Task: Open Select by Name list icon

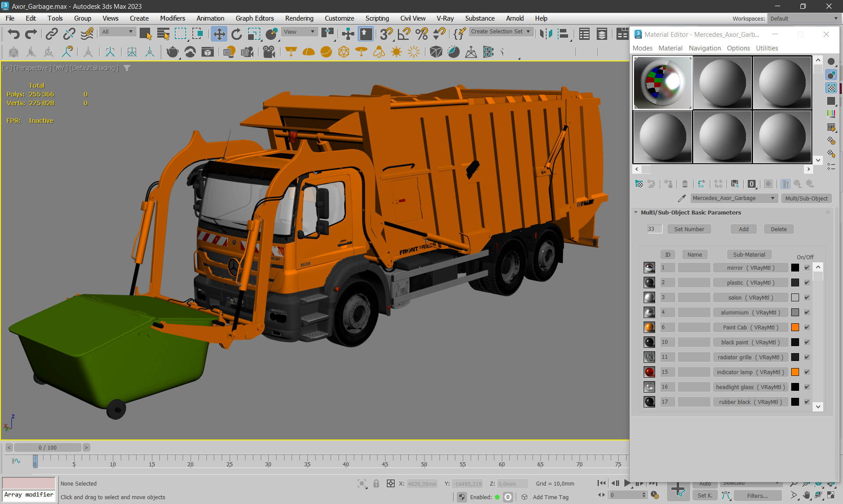Action: 163,34
